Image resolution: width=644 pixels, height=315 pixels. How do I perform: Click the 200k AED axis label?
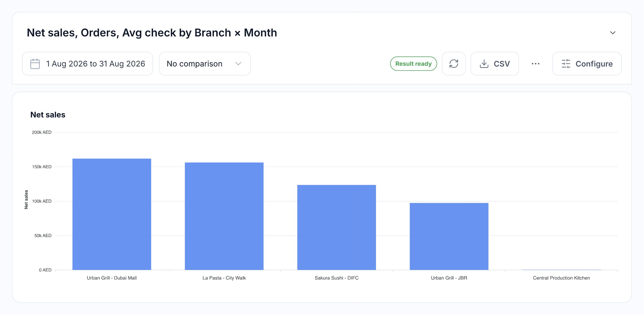pyautogui.click(x=42, y=132)
